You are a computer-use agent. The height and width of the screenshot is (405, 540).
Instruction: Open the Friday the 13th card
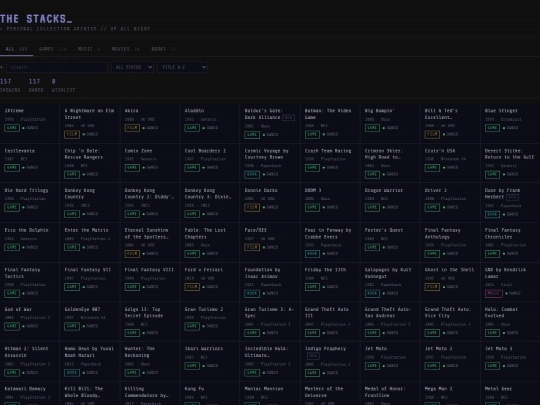tap(330, 282)
